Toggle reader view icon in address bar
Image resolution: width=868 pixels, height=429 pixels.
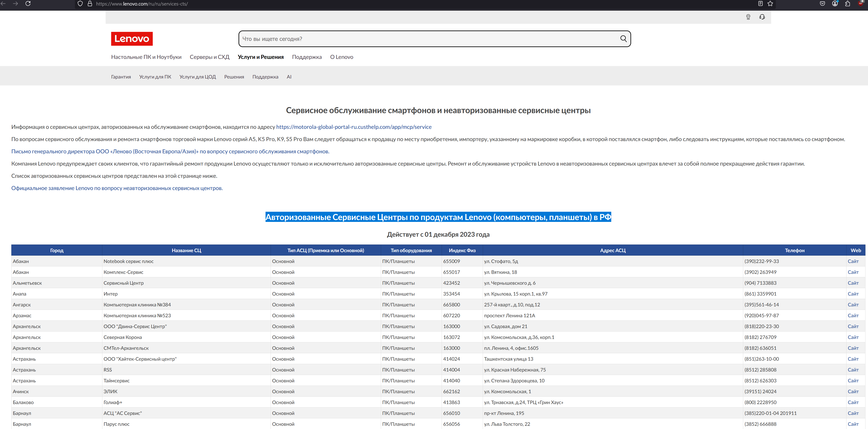pos(760,4)
